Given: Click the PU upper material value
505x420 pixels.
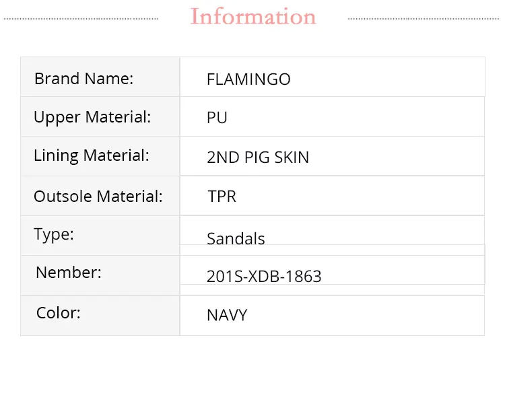Looking at the screenshot, I should (x=217, y=118).
